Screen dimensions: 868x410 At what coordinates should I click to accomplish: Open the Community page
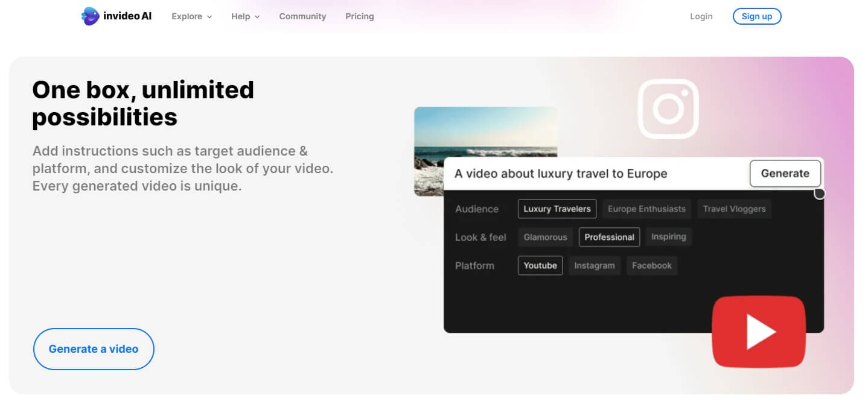(302, 16)
